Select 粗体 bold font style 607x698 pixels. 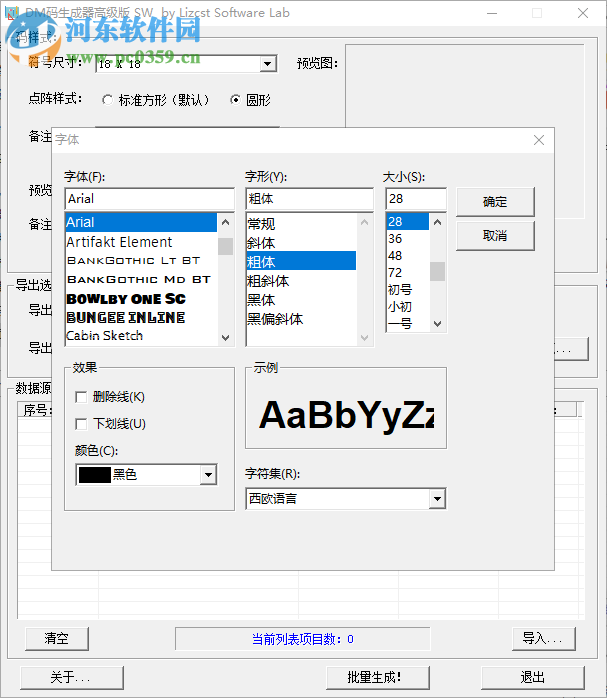[301, 261]
